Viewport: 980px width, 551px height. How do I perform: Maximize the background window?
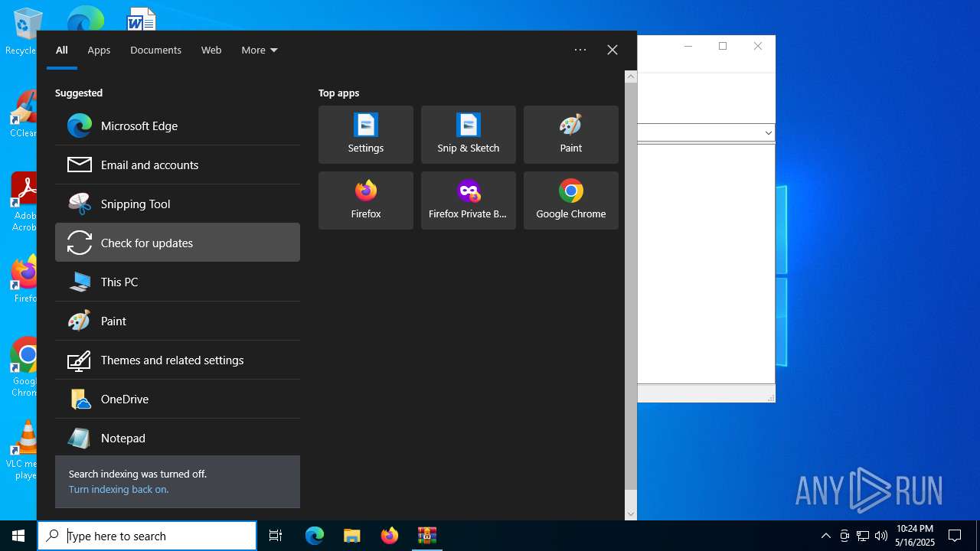tap(723, 47)
